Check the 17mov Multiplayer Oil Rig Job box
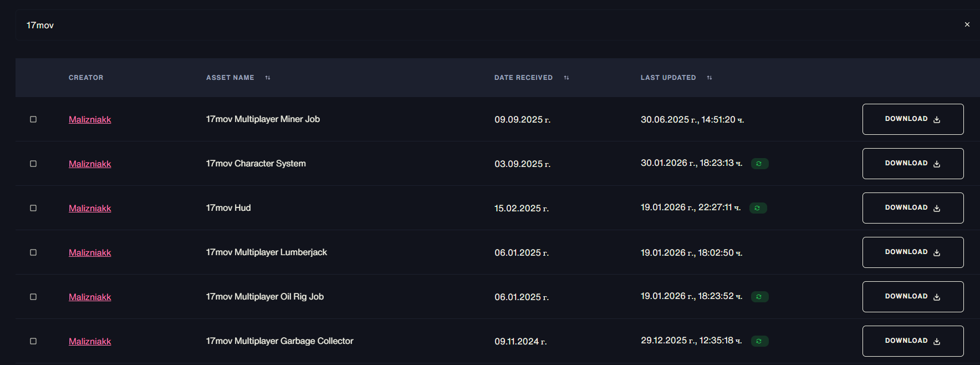 [33, 297]
